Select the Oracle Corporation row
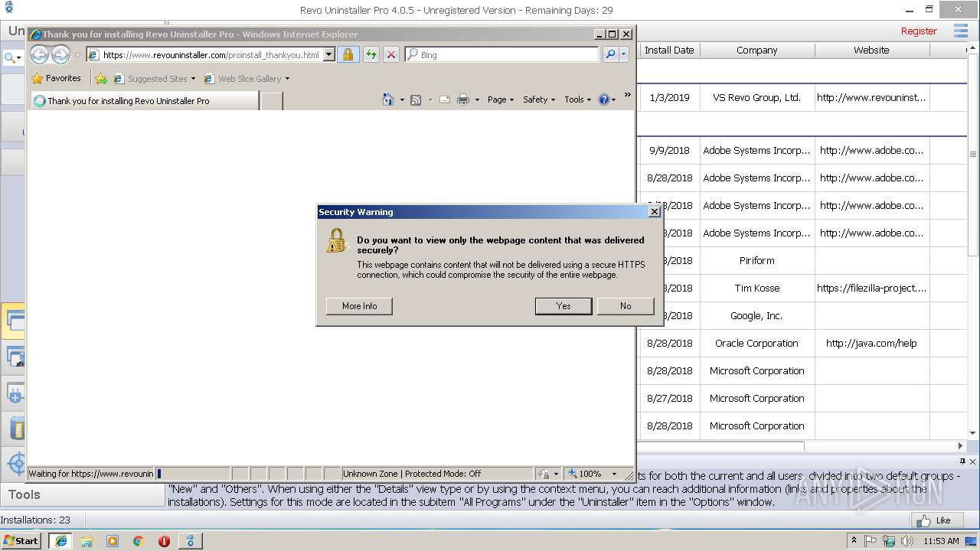 coord(757,343)
